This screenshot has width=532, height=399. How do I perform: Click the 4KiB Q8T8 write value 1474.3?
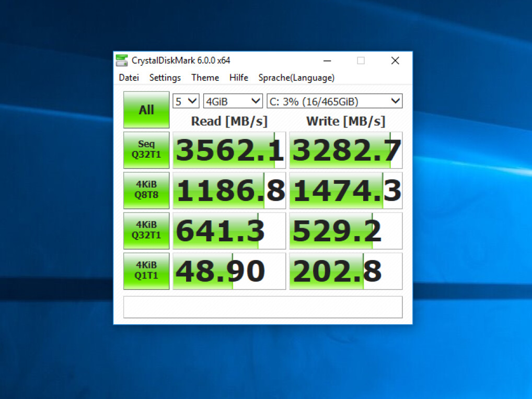click(x=346, y=190)
